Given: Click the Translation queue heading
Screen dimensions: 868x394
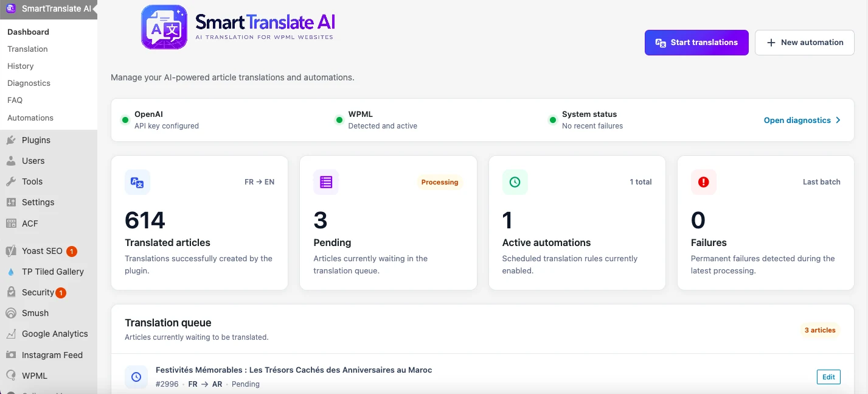Looking at the screenshot, I should tap(168, 323).
